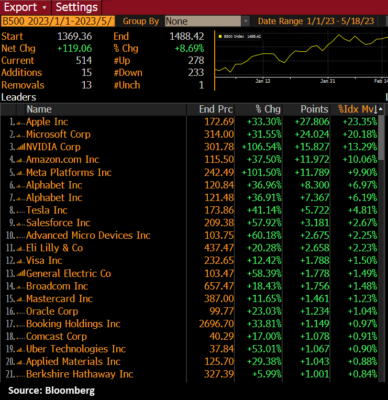Screen dimensions: 388x400
Task: Click the mini chart icon beside Mastercard Inc
Action: [21, 300]
